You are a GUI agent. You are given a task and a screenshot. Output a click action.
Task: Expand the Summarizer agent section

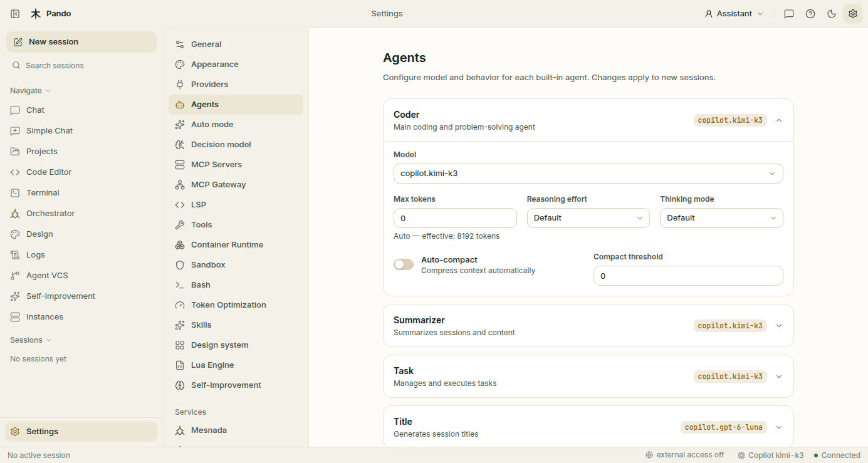(779, 326)
